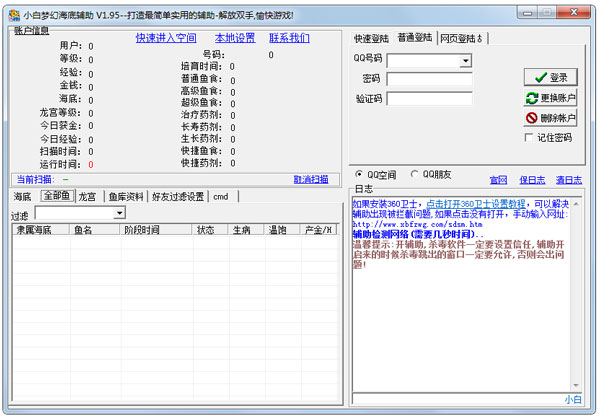Click the 生病 column header
This screenshot has width=600, height=417.
(x=245, y=230)
